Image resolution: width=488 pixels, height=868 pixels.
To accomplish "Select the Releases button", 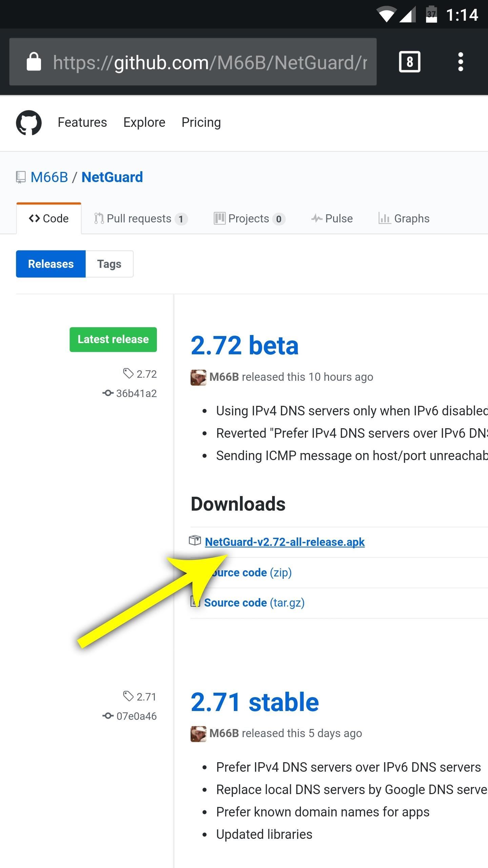I will (51, 264).
